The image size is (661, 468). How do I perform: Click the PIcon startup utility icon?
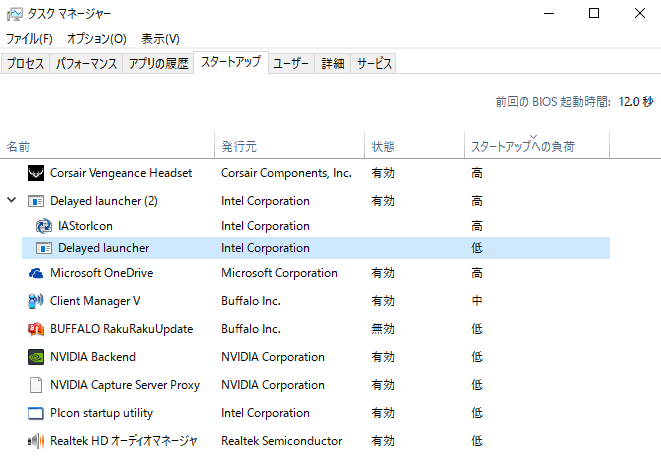[x=36, y=413]
